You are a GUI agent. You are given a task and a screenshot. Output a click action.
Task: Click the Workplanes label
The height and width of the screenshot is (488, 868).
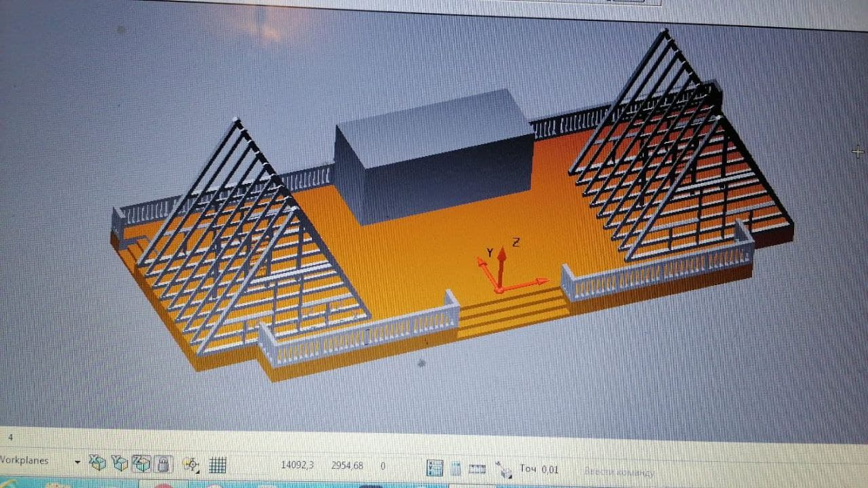pos(24,460)
